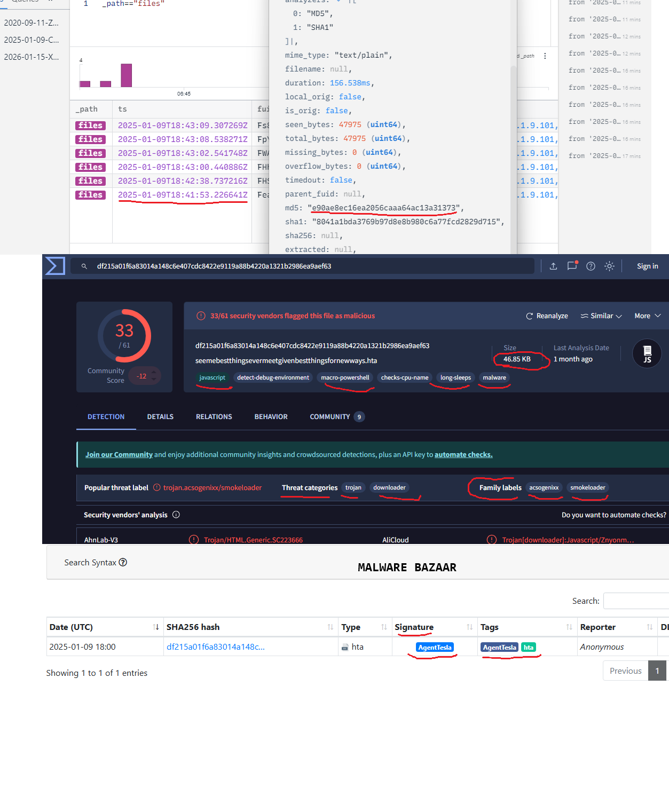The width and height of the screenshot is (669, 812).
Task: Click the hta file type icon in Malware Bazaar row
Action: (x=345, y=647)
